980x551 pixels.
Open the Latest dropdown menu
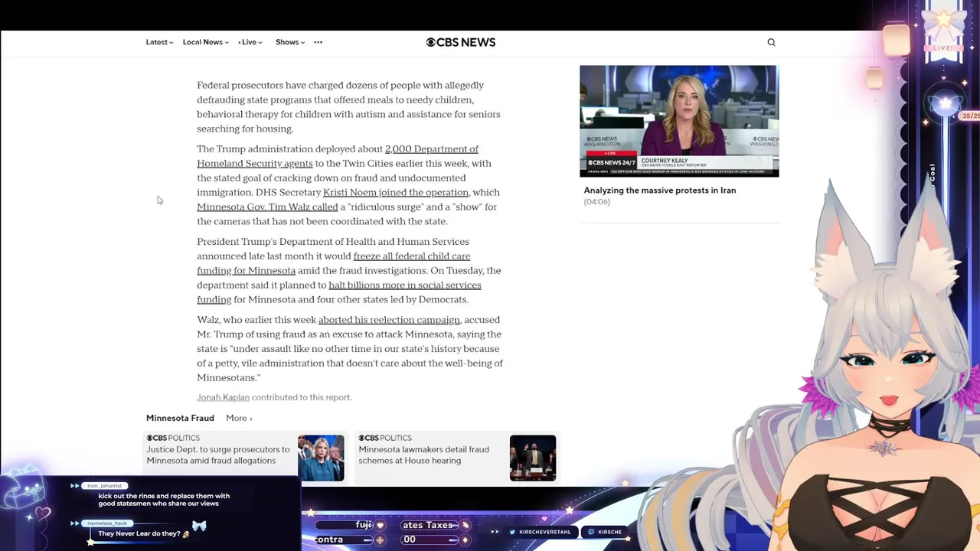(159, 42)
